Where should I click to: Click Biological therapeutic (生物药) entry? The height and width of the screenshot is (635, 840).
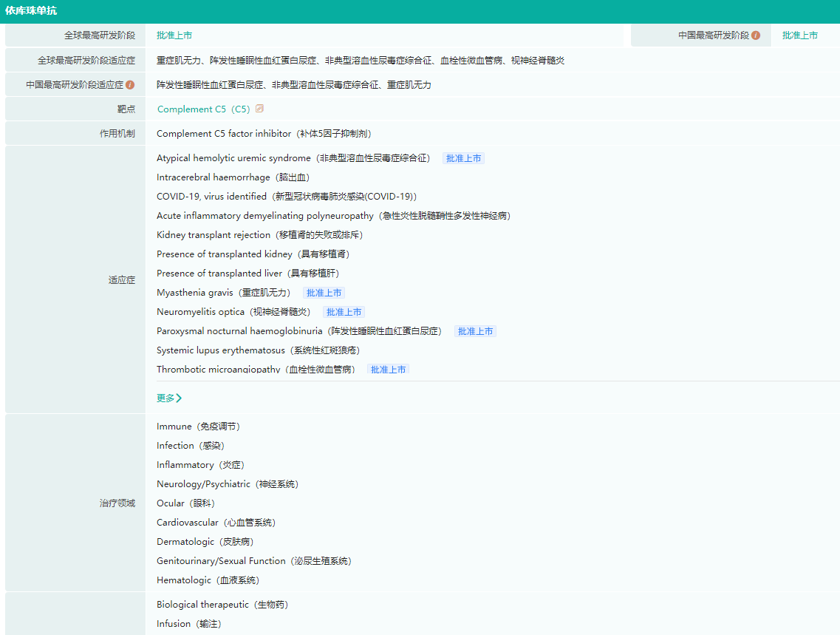pos(222,605)
